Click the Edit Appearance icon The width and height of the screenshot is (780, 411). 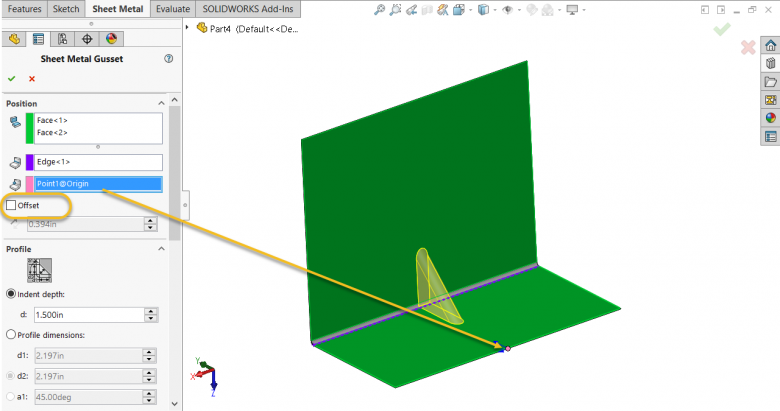pyautogui.click(x=532, y=9)
